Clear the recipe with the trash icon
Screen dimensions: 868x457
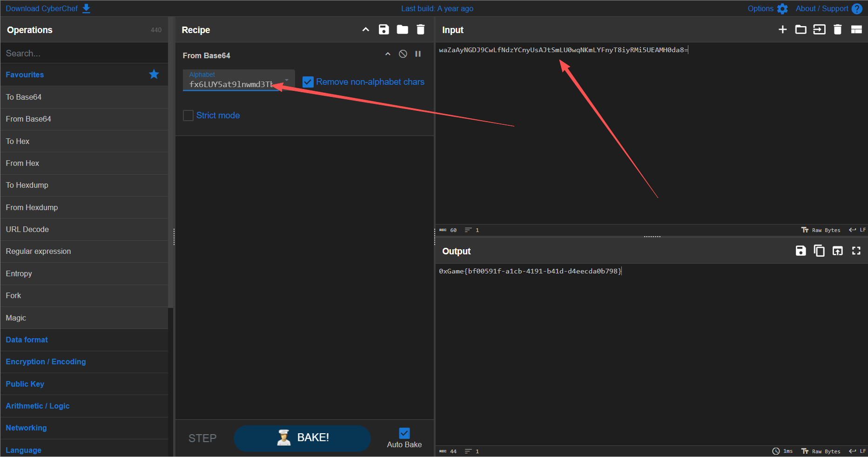[x=420, y=30]
